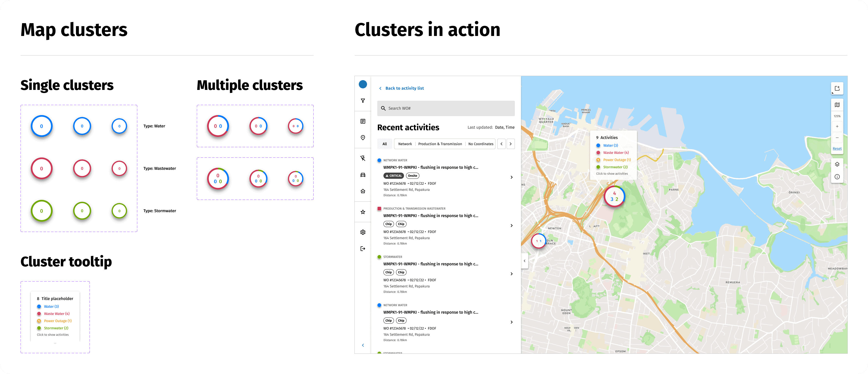Image resolution: width=868 pixels, height=374 pixels.
Task: Open the power outage lightning icon
Action: (363, 158)
